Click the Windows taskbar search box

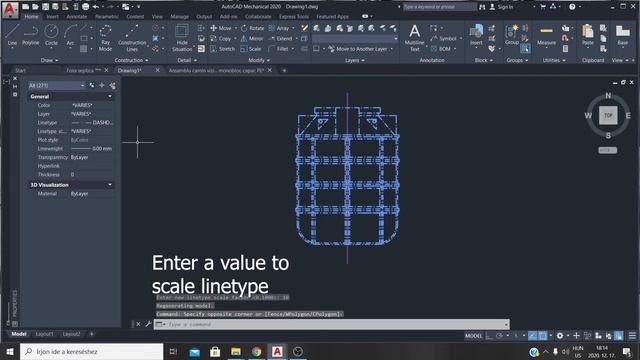pyautogui.click(x=91, y=351)
